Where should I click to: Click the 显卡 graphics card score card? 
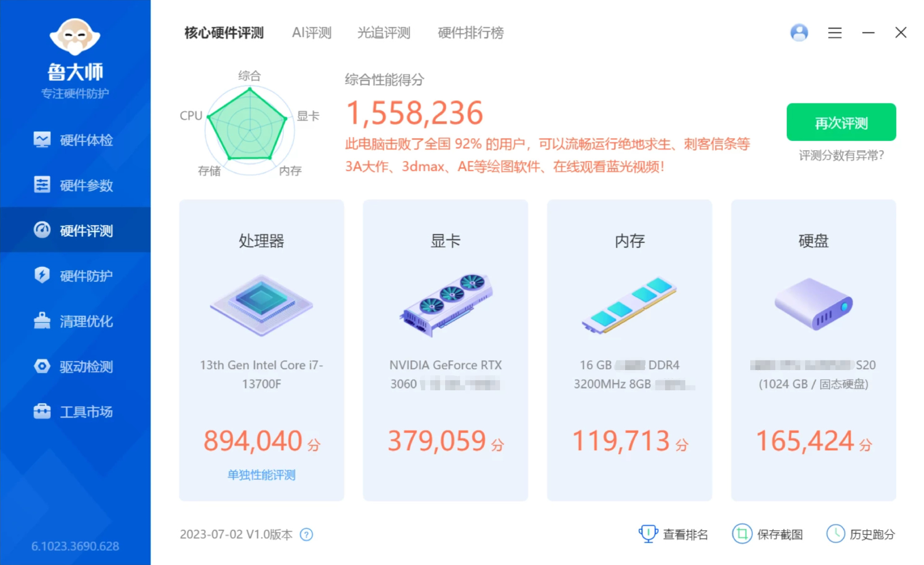pos(445,350)
